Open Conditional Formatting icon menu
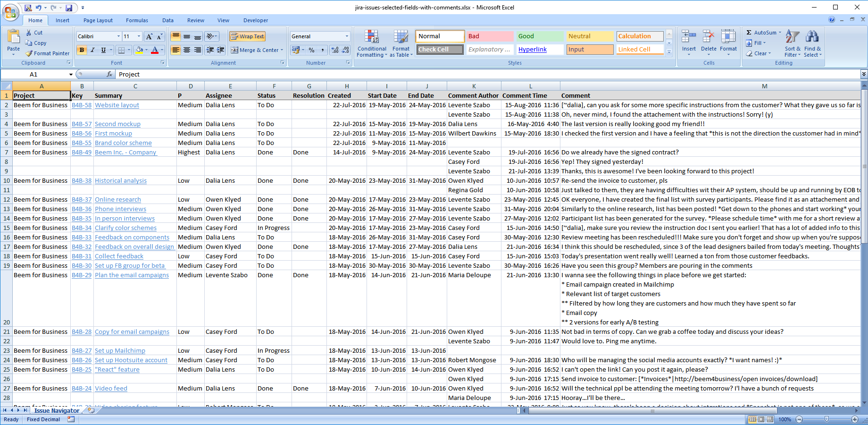Viewport: 868px width, 425px height. pos(372,37)
